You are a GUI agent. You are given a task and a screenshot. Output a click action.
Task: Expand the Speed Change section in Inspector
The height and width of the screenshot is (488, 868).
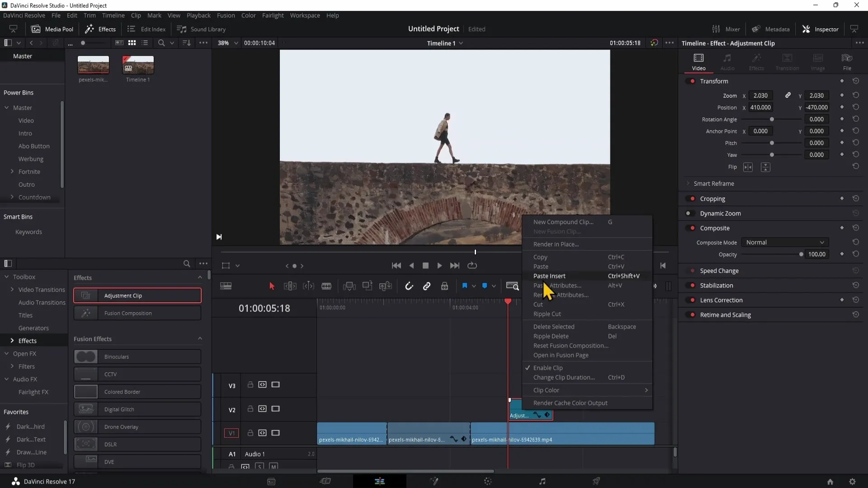pyautogui.click(x=719, y=271)
